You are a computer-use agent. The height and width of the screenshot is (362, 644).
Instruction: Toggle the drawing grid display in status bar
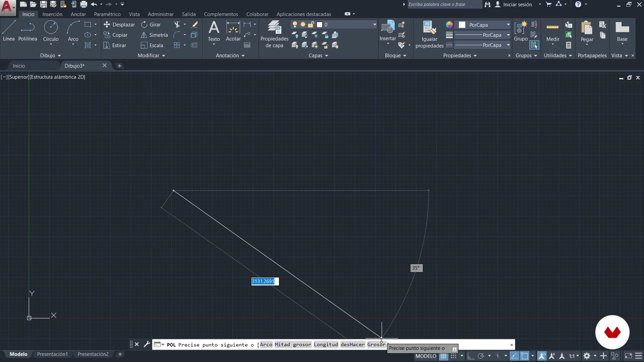click(x=443, y=356)
